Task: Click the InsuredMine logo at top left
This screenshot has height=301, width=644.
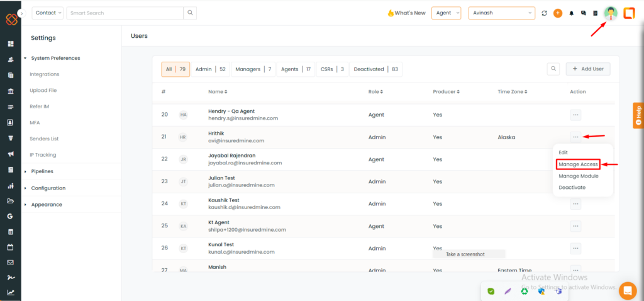Action: (x=11, y=19)
